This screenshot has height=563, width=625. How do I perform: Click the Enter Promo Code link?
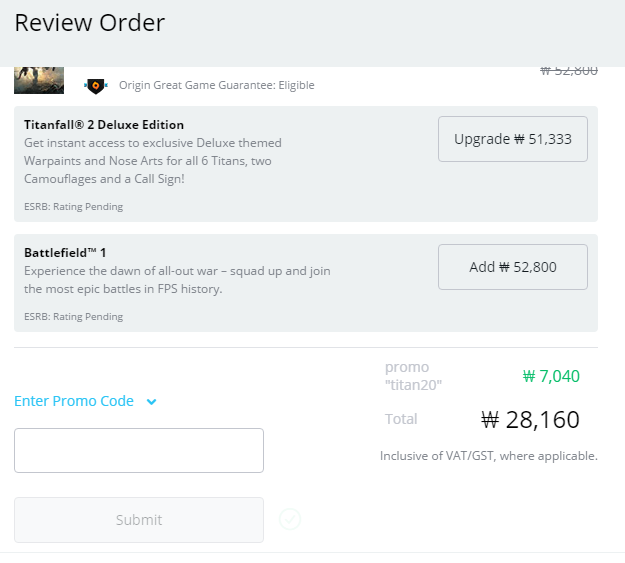pyautogui.click(x=74, y=401)
